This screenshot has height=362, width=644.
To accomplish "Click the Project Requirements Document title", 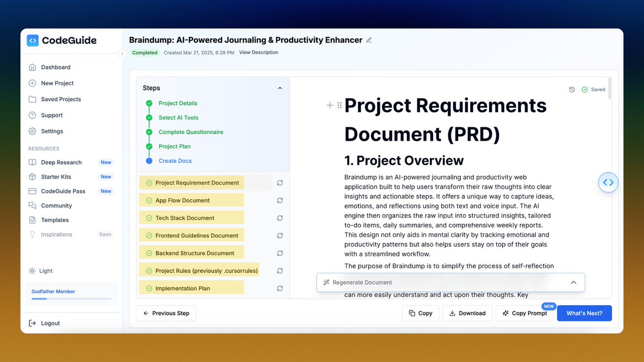I will [x=445, y=120].
